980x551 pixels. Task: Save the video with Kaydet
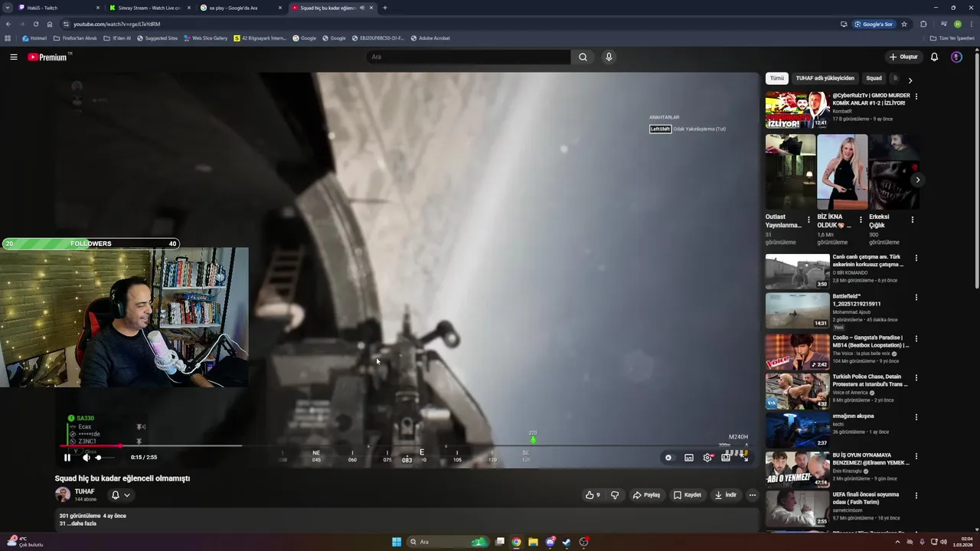coord(688,495)
